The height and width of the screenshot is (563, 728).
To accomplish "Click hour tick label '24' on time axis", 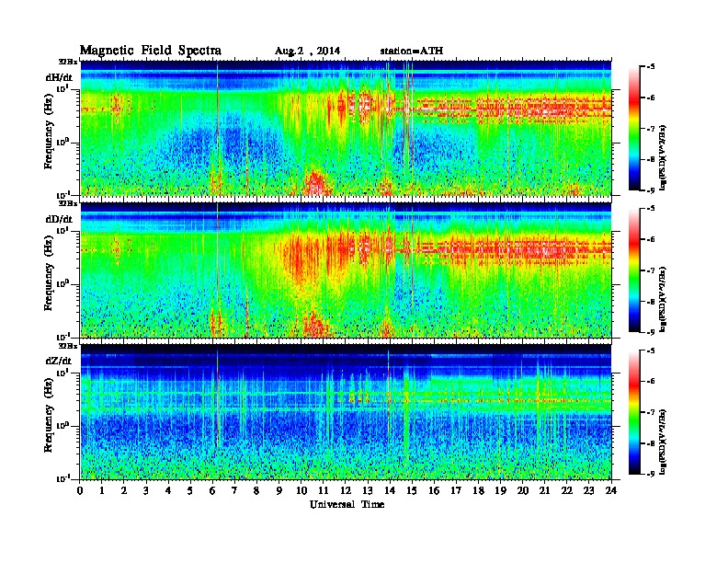I will click(x=611, y=491).
